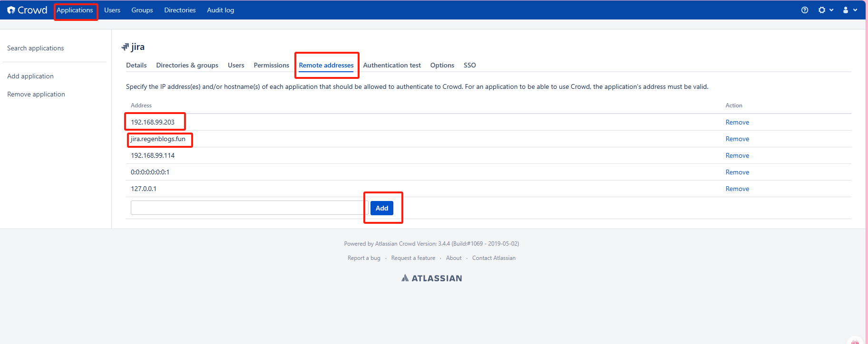Click address text 0:0:0:0:0:0:0:1
The image size is (868, 344).
tap(150, 172)
